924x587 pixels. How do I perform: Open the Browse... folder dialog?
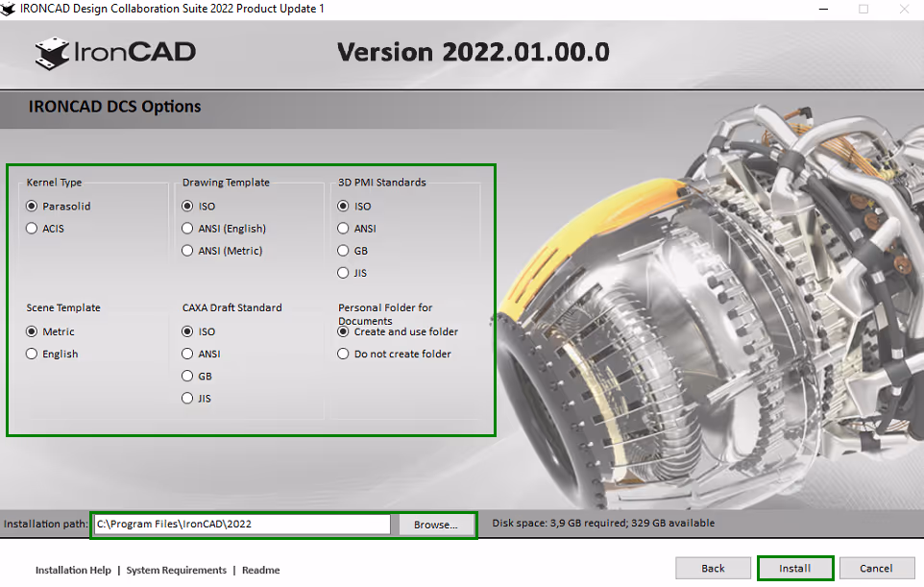coord(435,525)
